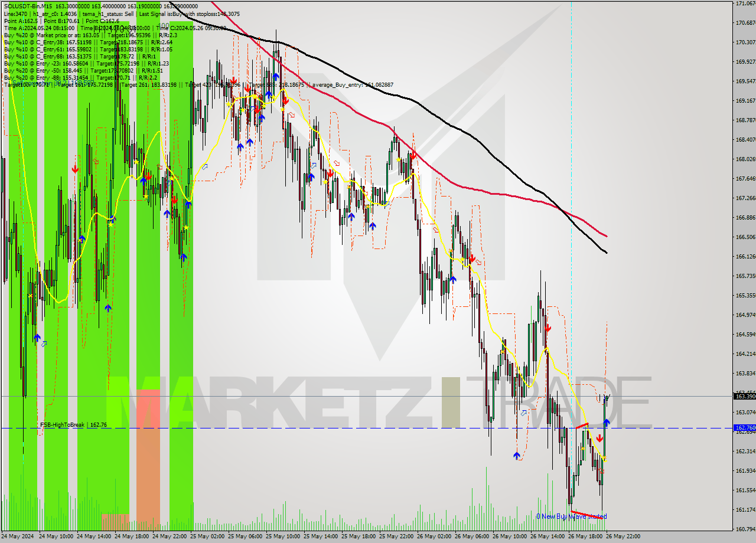Click the '25 May 10:00' time axis label
Image resolution: width=756 pixels, height=543 pixels.
click(x=284, y=537)
